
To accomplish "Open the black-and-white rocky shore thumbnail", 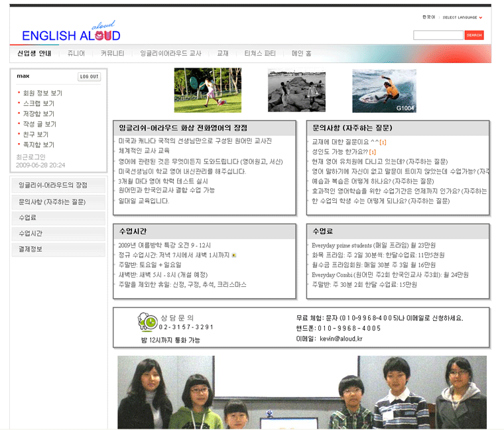I will pos(296,91).
